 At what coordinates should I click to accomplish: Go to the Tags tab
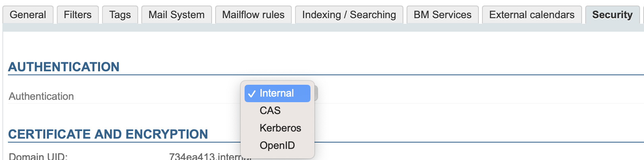[120, 15]
